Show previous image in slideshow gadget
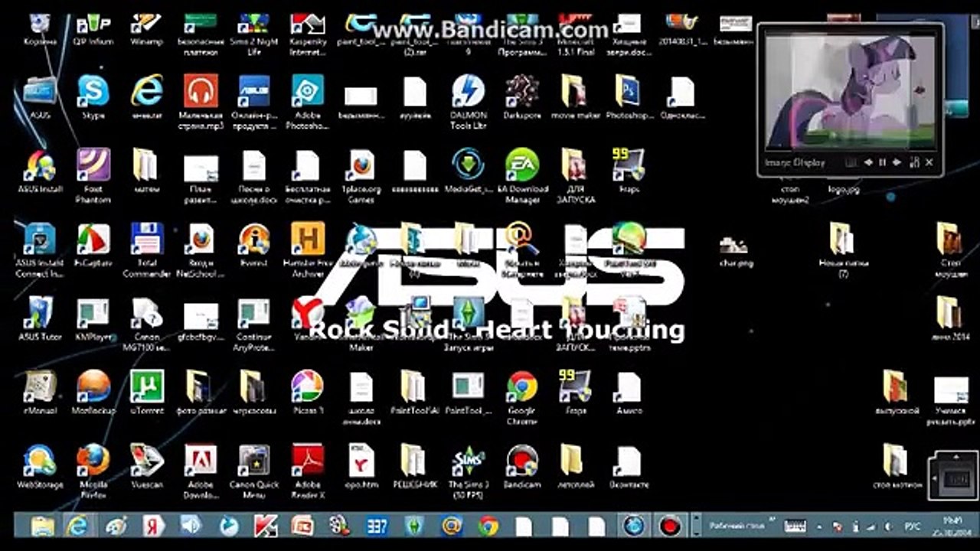 pyautogui.click(x=868, y=162)
